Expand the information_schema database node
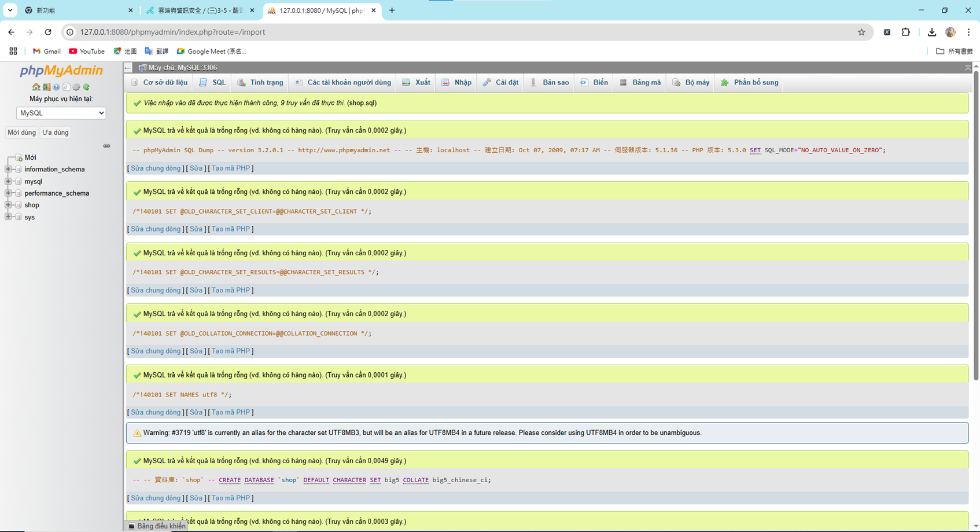The image size is (980, 532). tap(8, 169)
